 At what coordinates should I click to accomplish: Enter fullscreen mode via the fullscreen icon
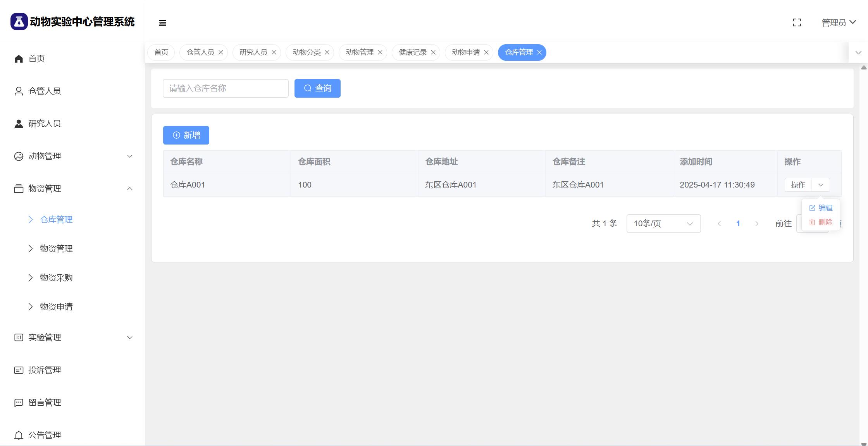coord(797,22)
